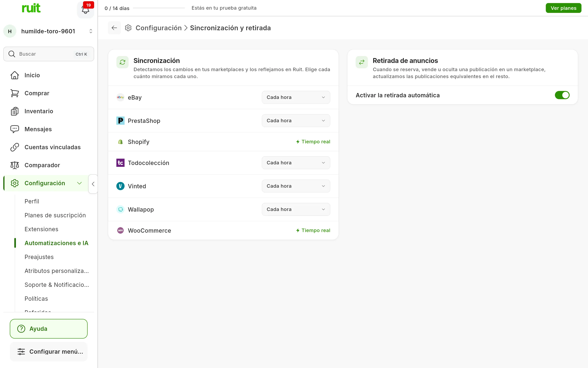Click the Vinted logo icon
The image size is (588, 368).
120,186
